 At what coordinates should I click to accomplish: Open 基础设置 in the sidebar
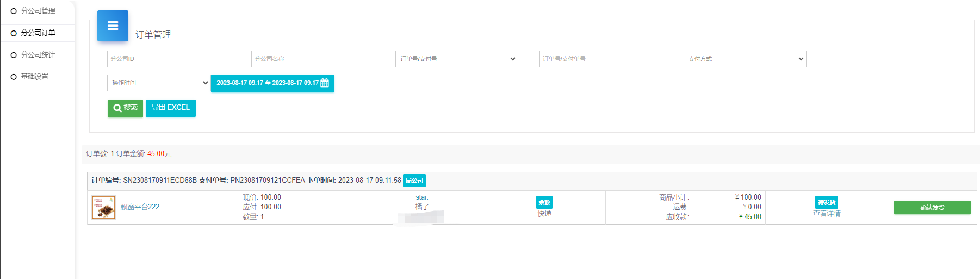(x=34, y=77)
